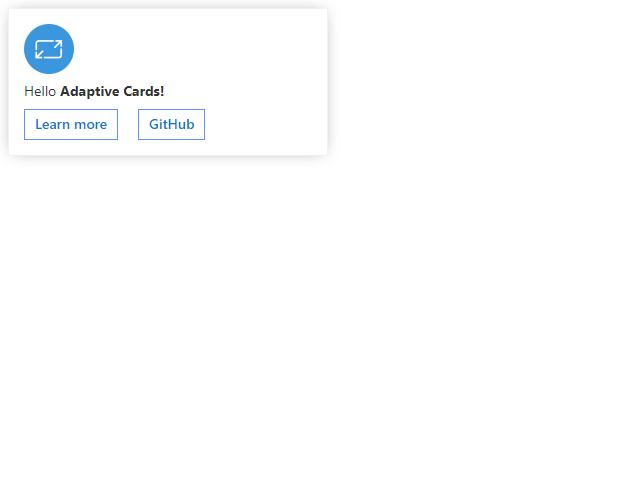Image resolution: width=640 pixels, height=480 pixels.
Task: Open the Learn more button
Action: pyautogui.click(x=71, y=124)
